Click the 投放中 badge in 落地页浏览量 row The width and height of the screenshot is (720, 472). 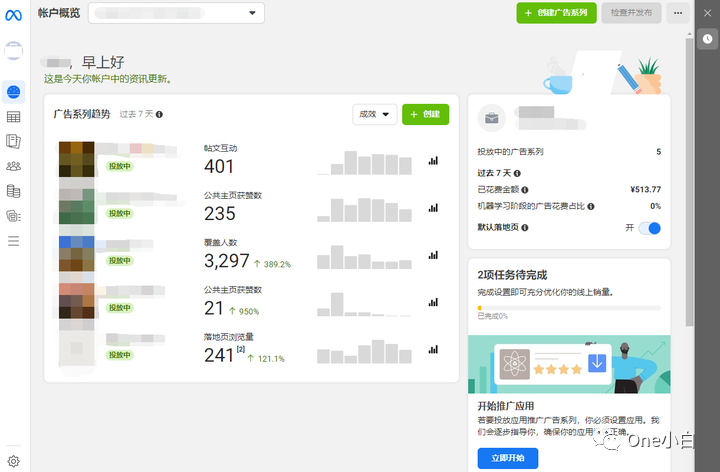(119, 355)
